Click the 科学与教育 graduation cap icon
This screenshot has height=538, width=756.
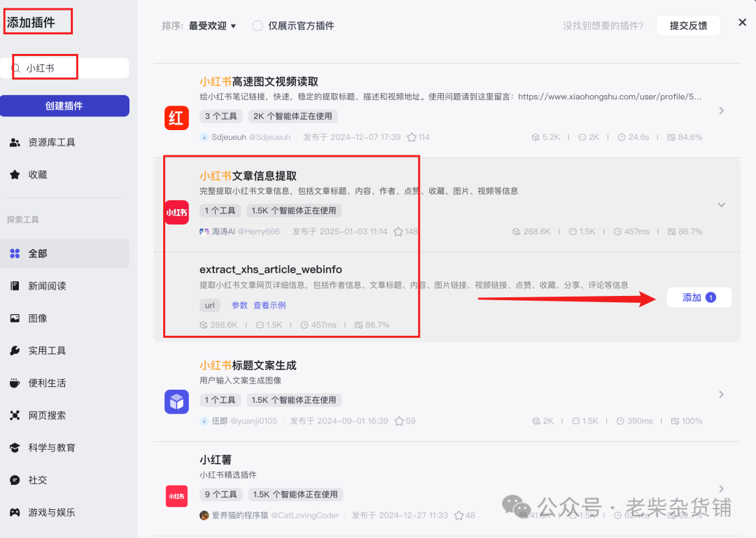[15, 447]
